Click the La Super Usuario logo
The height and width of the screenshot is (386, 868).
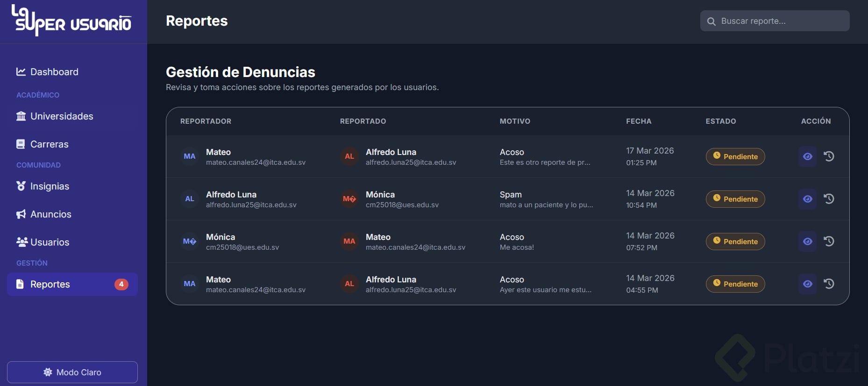[x=71, y=21]
